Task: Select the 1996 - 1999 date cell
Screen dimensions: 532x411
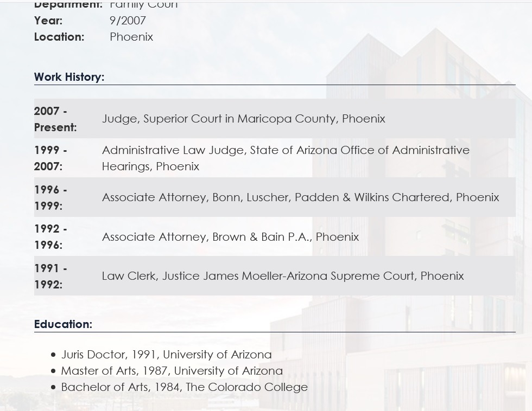Action: click(x=50, y=197)
